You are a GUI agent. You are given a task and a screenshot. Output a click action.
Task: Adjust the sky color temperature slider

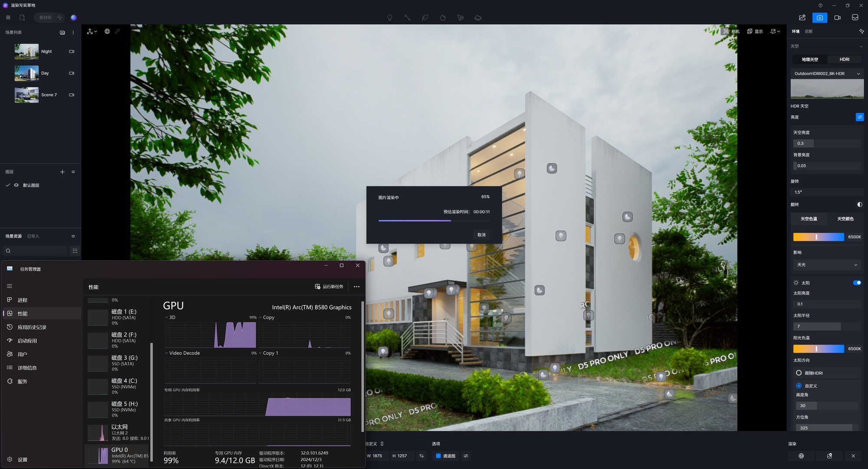[819, 237]
